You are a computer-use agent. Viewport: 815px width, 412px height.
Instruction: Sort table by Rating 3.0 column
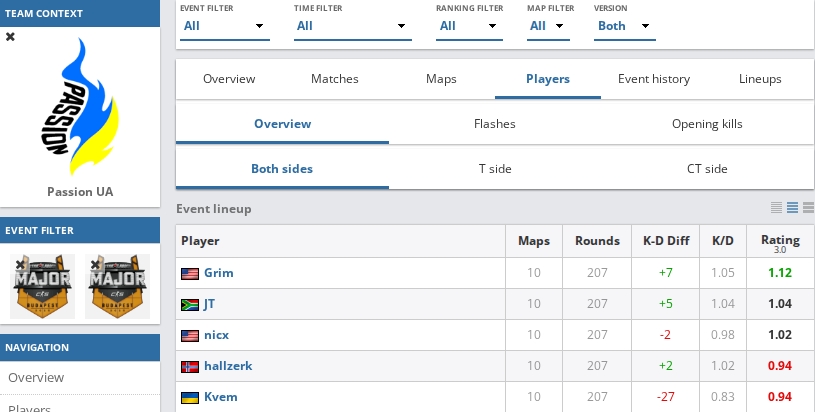click(x=780, y=242)
